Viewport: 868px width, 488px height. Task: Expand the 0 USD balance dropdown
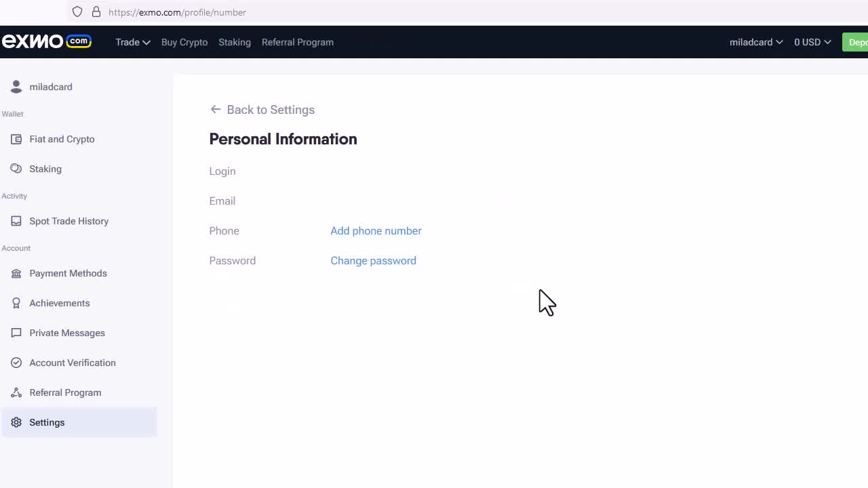point(812,42)
